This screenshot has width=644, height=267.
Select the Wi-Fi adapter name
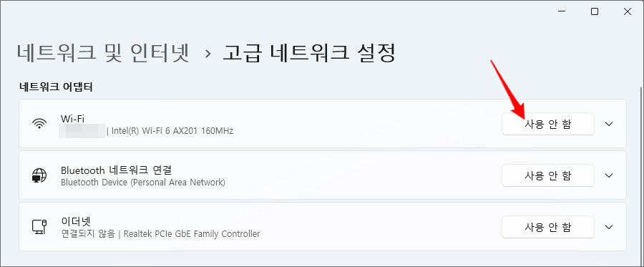click(73, 118)
